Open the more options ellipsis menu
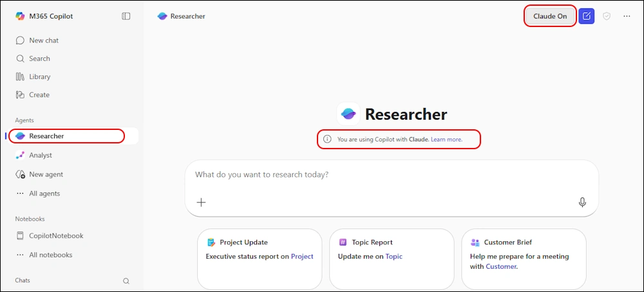 pos(627,16)
